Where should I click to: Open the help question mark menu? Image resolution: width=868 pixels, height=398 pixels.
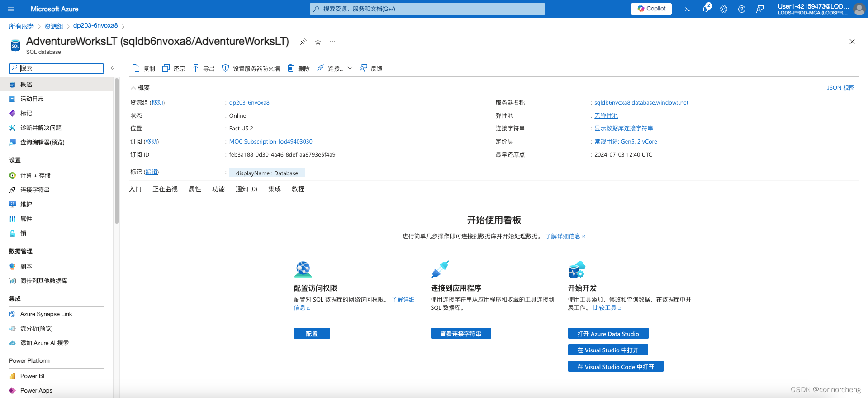point(742,9)
